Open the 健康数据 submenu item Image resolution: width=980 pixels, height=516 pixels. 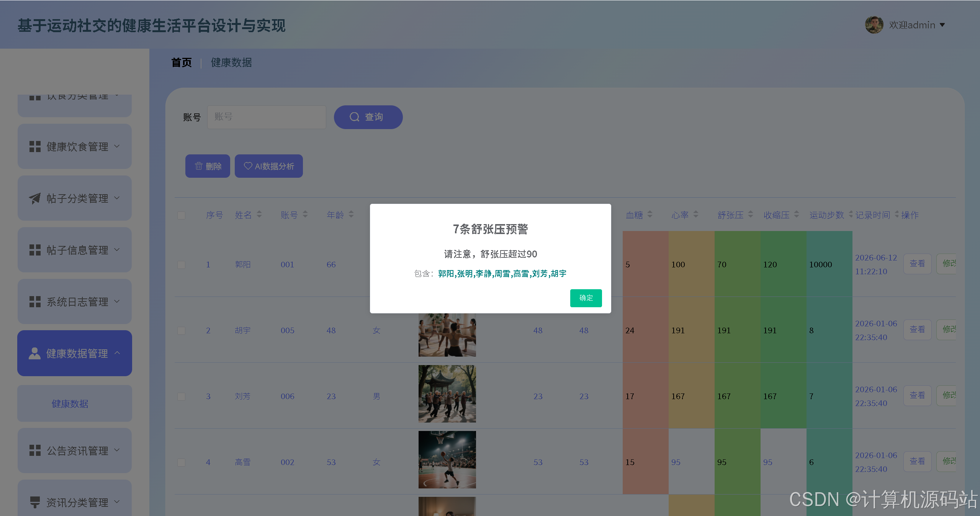(x=75, y=403)
